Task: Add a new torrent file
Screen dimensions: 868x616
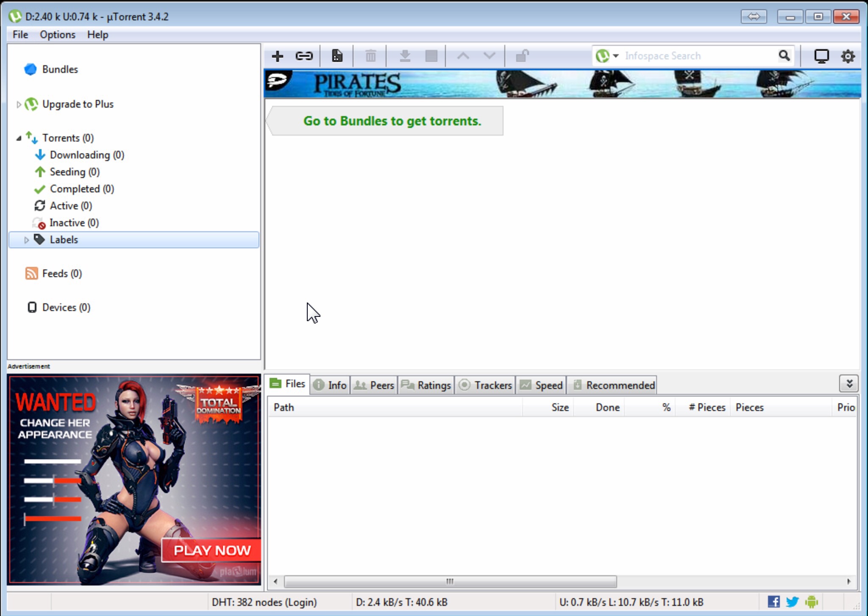Action: pos(278,55)
